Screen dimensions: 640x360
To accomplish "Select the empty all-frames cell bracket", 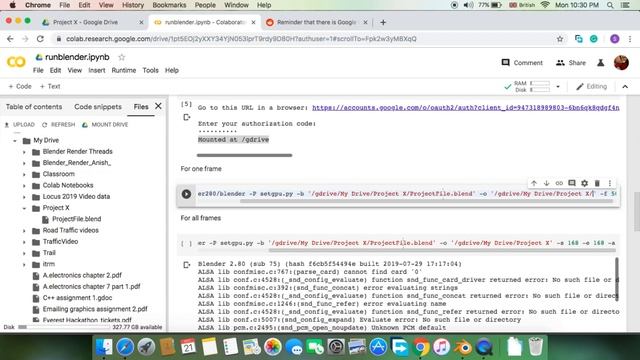I will [186, 243].
